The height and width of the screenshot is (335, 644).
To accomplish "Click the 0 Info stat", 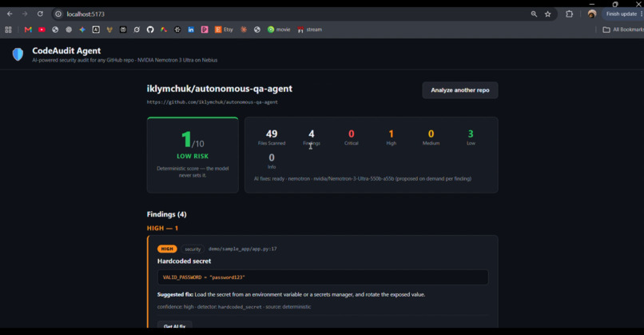I will 272,162.
